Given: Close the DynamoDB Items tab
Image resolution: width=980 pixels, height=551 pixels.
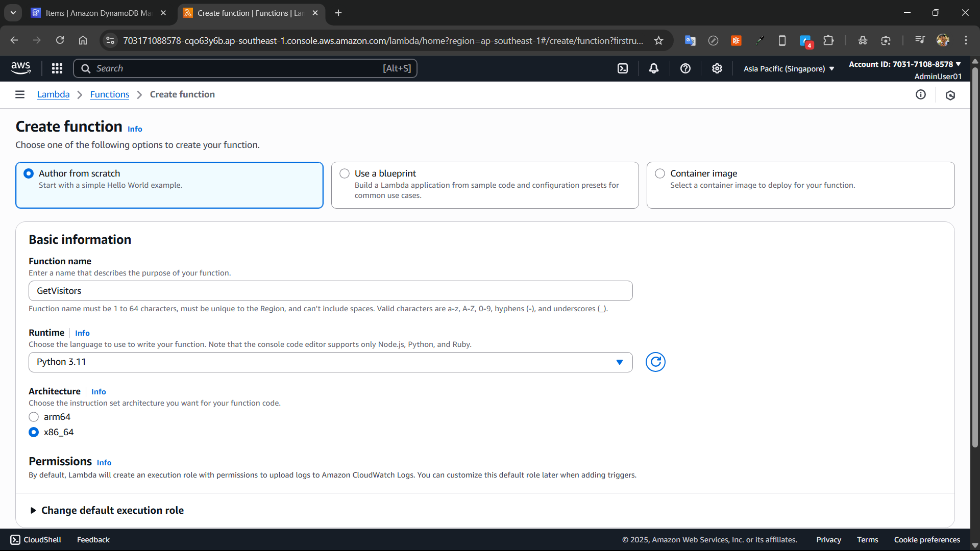Looking at the screenshot, I should click(163, 13).
